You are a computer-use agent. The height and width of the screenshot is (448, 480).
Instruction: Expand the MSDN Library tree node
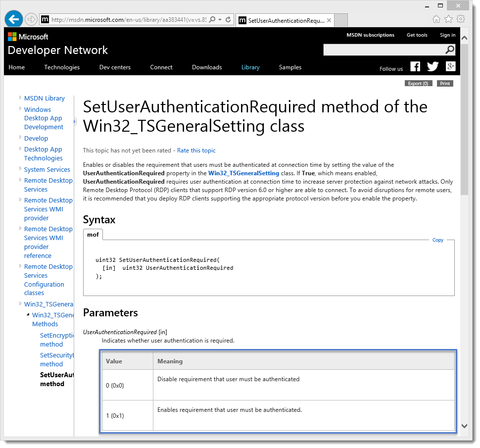20,98
